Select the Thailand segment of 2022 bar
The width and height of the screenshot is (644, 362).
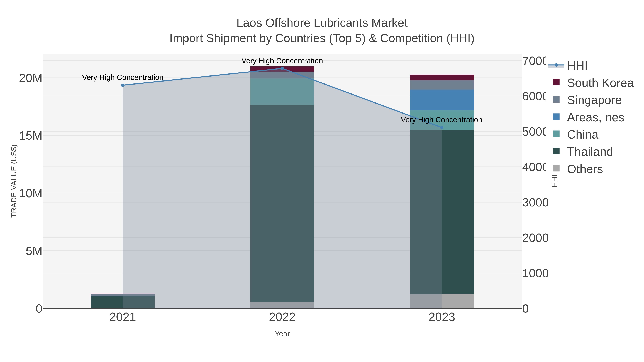point(282,203)
